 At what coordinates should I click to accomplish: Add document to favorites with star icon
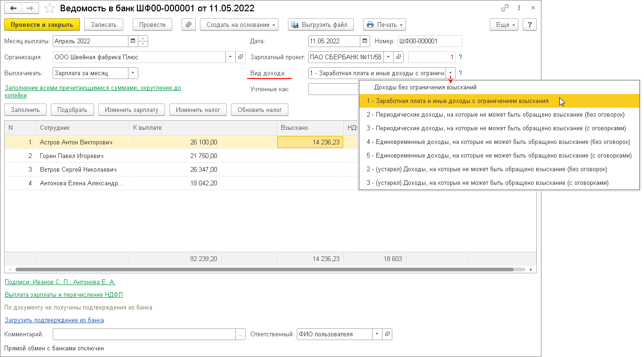tap(49, 8)
